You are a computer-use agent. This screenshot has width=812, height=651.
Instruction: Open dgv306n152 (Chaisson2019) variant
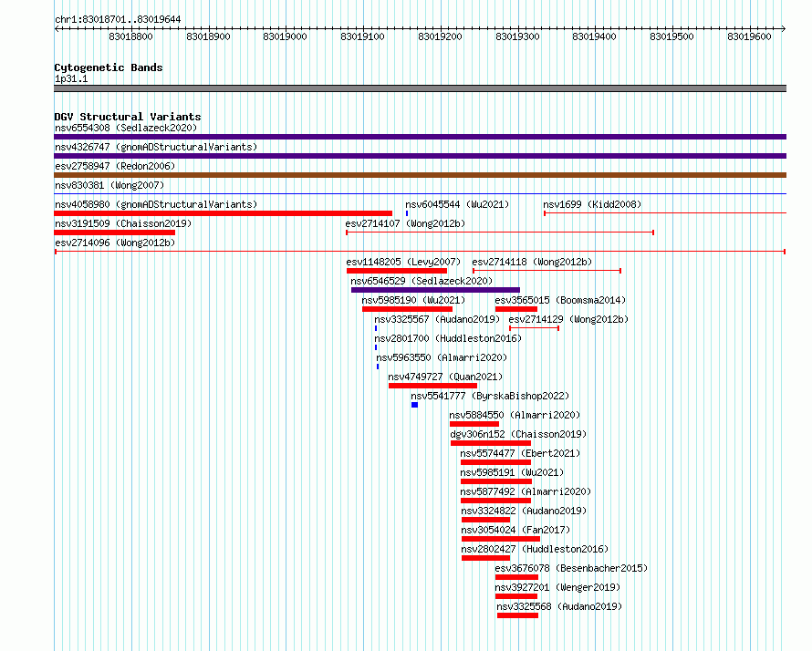coord(518,434)
